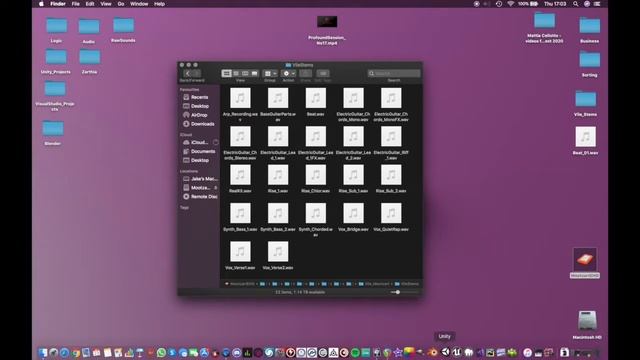The image size is (640, 360).
Task: Click the Finder search field
Action: coord(394,73)
